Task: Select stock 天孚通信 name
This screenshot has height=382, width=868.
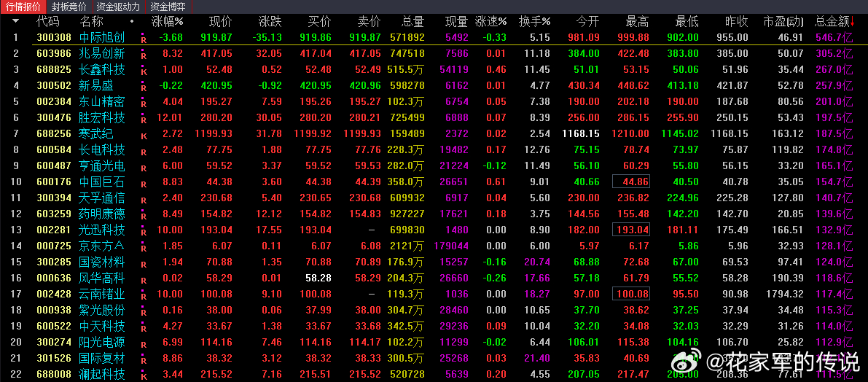Action: tap(103, 198)
